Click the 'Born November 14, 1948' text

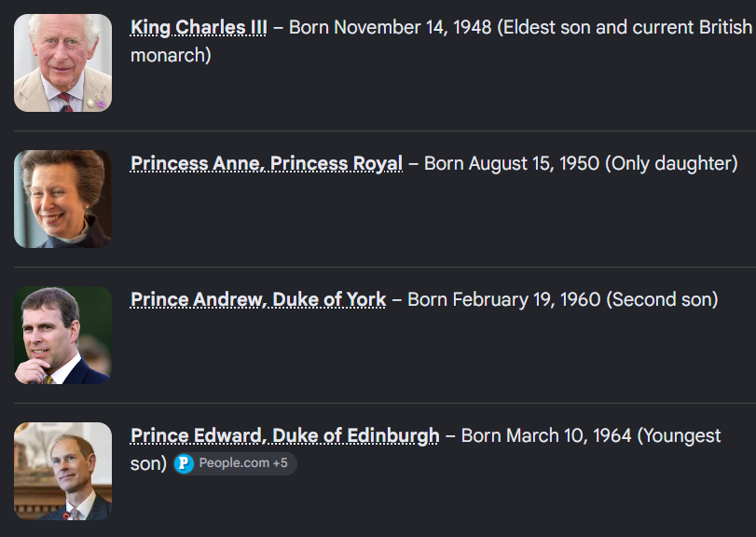pyautogui.click(x=390, y=27)
